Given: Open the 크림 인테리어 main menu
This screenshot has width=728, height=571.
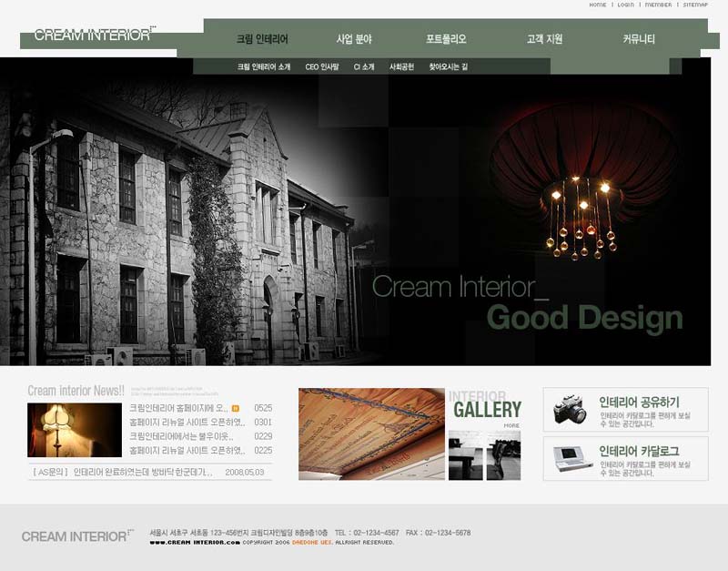Looking at the screenshot, I should 262,39.
